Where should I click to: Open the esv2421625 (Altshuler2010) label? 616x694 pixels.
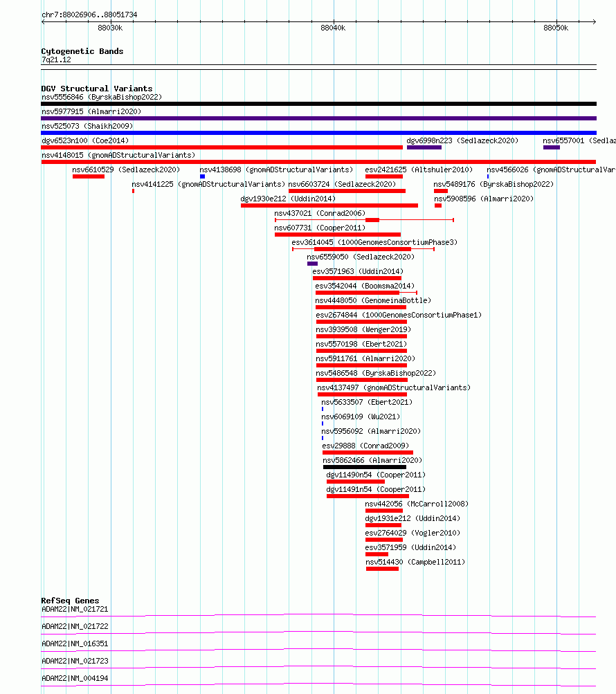click(419, 170)
